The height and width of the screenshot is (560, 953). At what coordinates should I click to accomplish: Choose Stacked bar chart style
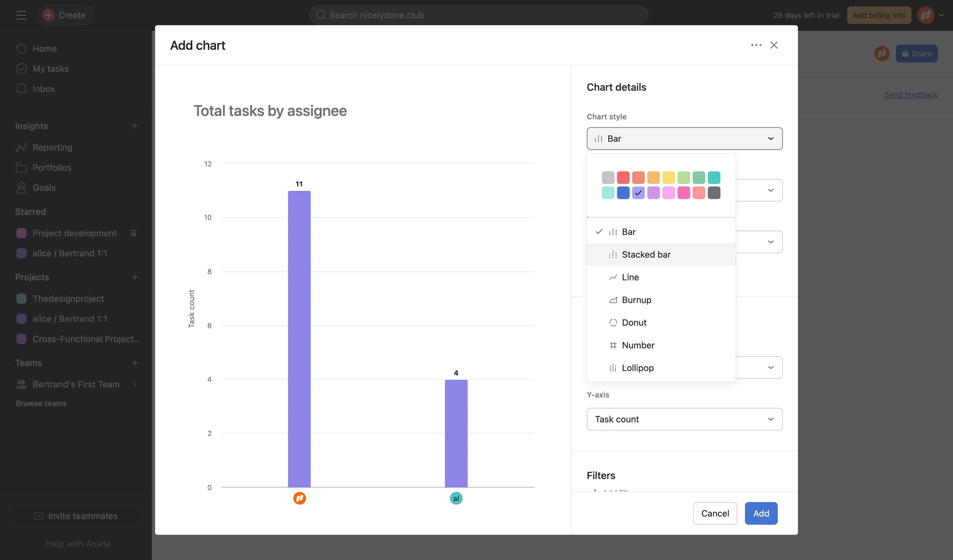[661, 254]
